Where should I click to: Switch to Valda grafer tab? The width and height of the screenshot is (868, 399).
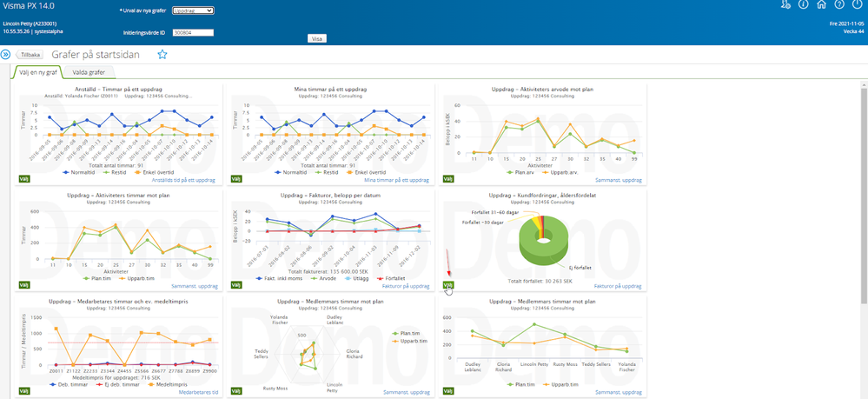coord(89,73)
